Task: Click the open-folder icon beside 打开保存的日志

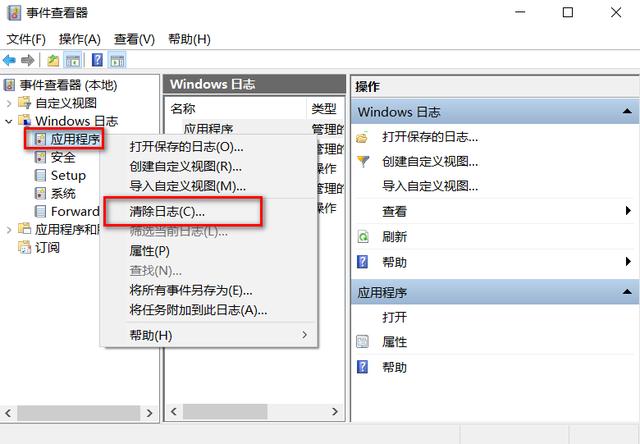Action: (x=362, y=138)
